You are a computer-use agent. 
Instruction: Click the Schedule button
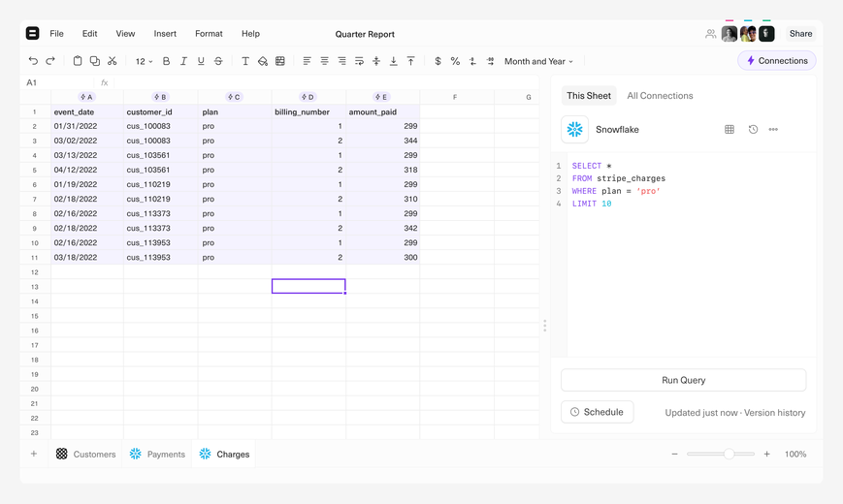tap(597, 412)
